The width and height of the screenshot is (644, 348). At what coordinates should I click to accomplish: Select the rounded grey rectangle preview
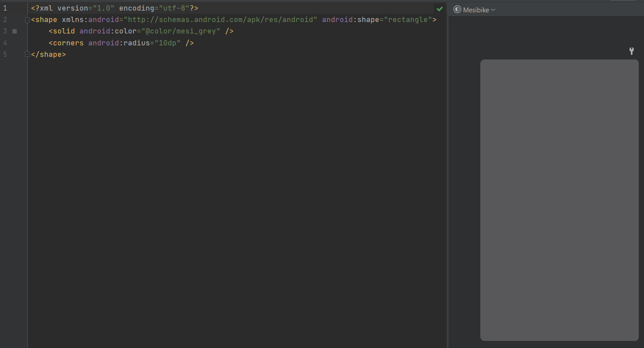(x=559, y=200)
